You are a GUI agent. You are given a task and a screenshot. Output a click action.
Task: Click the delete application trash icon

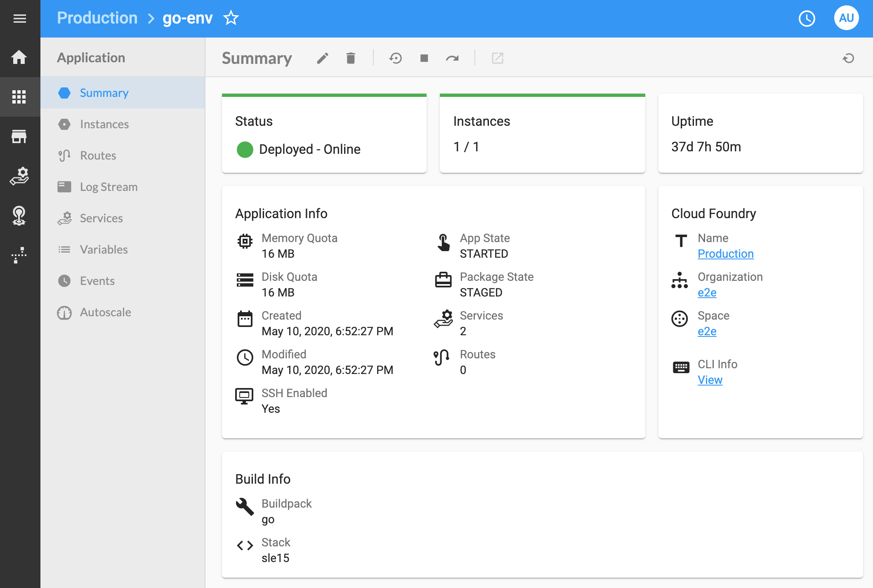tap(351, 58)
